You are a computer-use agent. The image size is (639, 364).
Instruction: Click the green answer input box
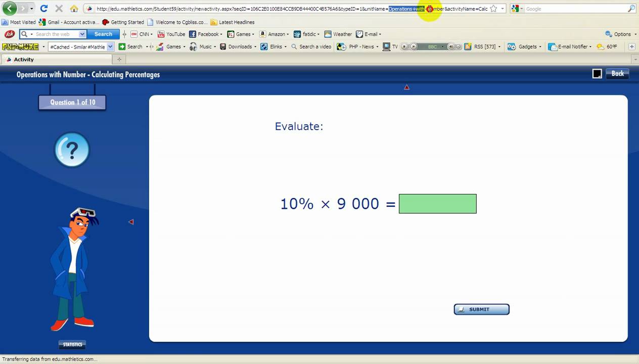pyautogui.click(x=438, y=204)
